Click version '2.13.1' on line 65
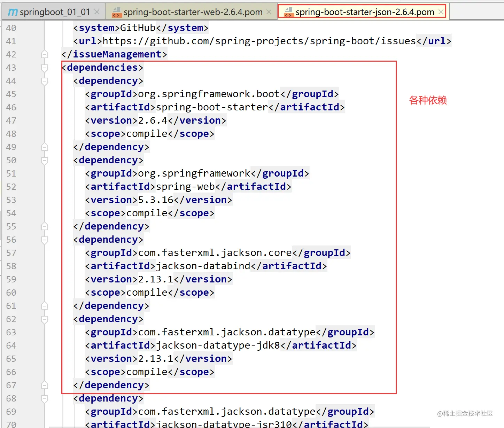The height and width of the screenshot is (428, 504). (x=156, y=359)
